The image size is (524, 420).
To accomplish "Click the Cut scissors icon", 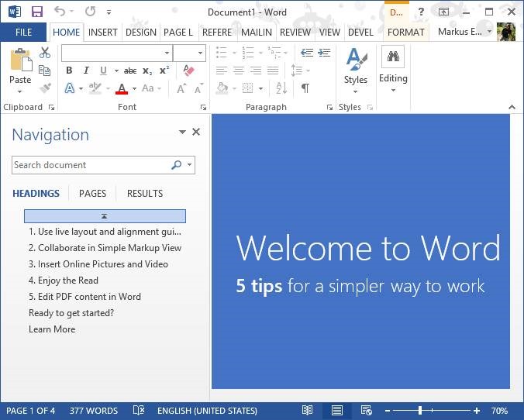I will click(x=45, y=53).
